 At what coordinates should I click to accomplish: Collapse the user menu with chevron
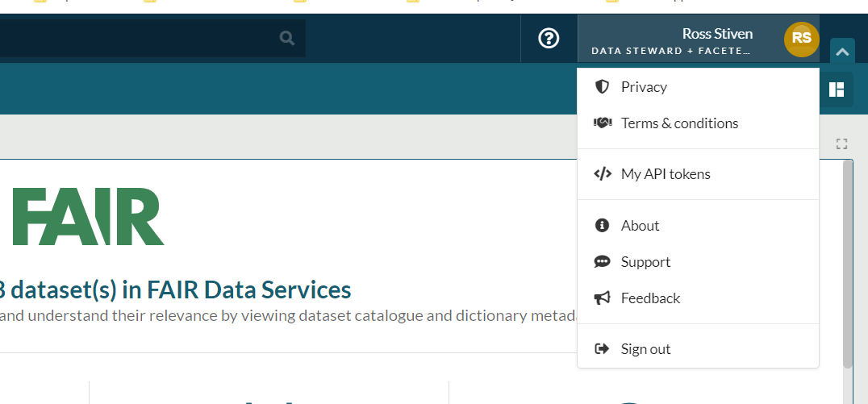point(841,52)
